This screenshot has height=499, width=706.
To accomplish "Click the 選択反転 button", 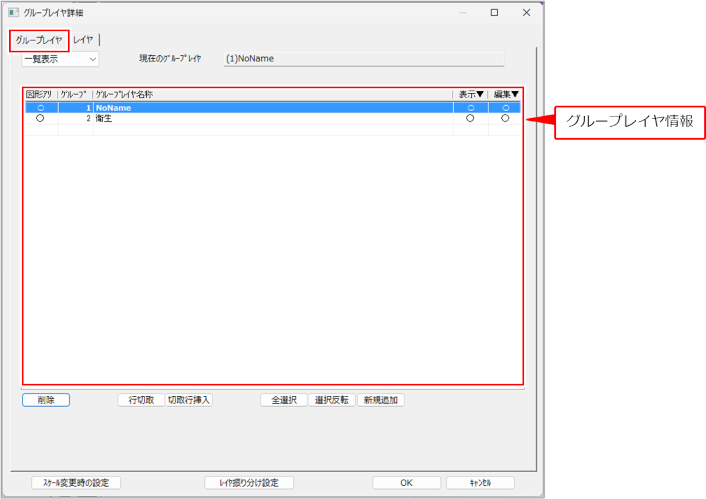I will [x=331, y=400].
